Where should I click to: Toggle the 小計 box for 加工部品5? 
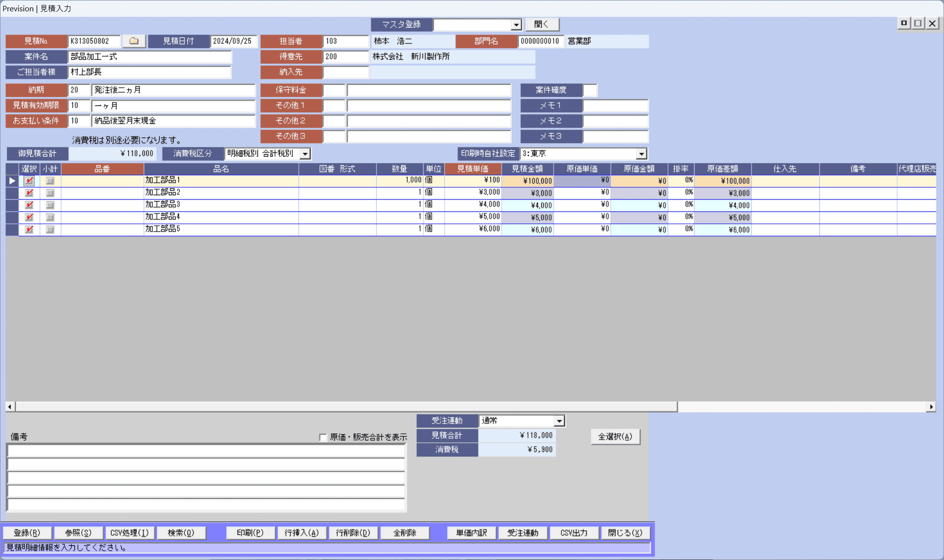(x=50, y=229)
